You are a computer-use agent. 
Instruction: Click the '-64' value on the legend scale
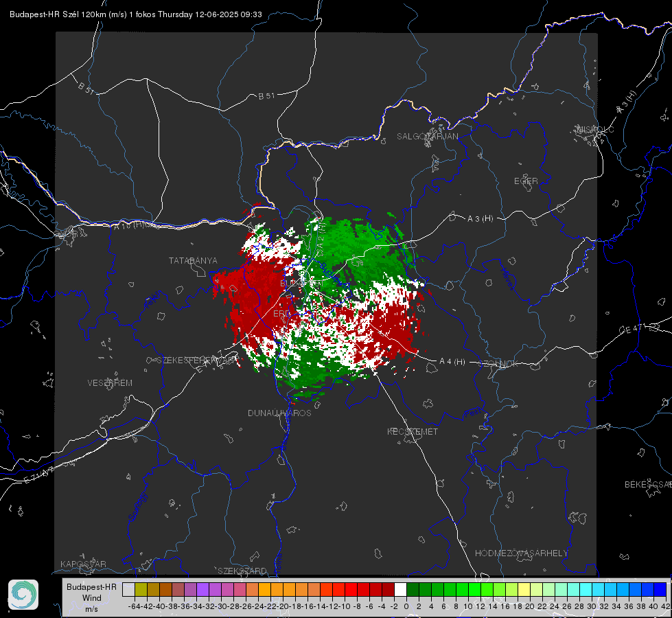[135, 606]
